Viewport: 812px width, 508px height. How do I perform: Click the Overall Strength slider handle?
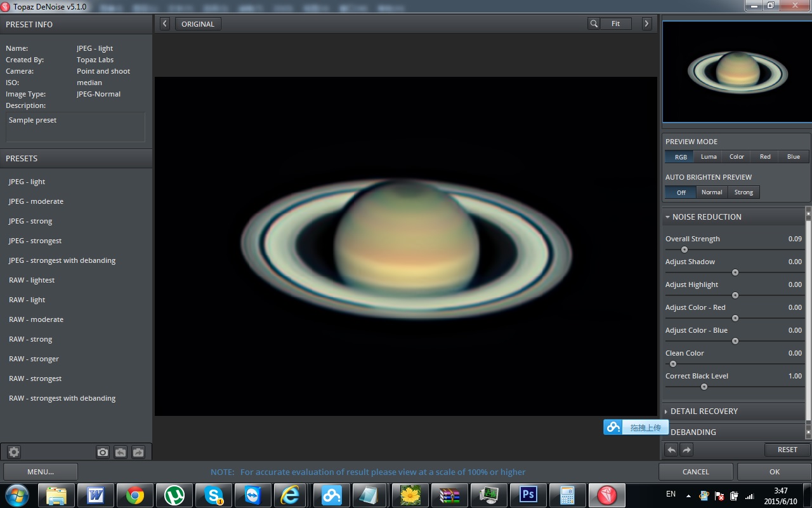point(684,250)
